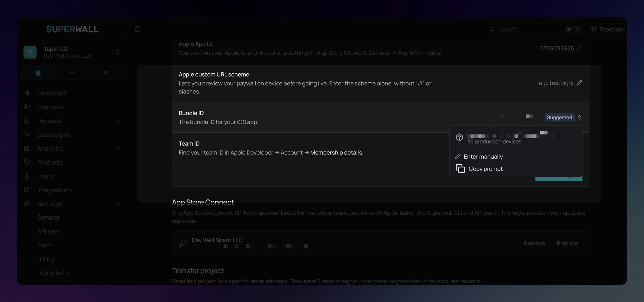The width and height of the screenshot is (644, 302).
Task: Click the third platform tab icon
Action: (x=106, y=73)
